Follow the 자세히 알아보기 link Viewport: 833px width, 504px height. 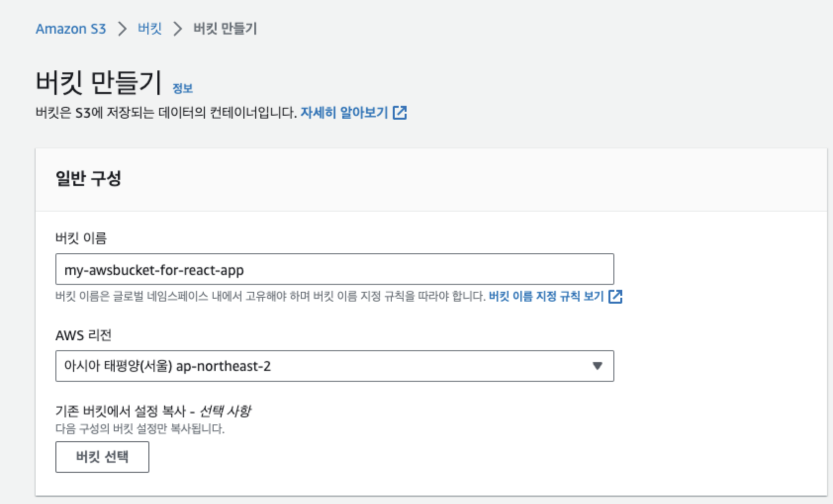(344, 113)
